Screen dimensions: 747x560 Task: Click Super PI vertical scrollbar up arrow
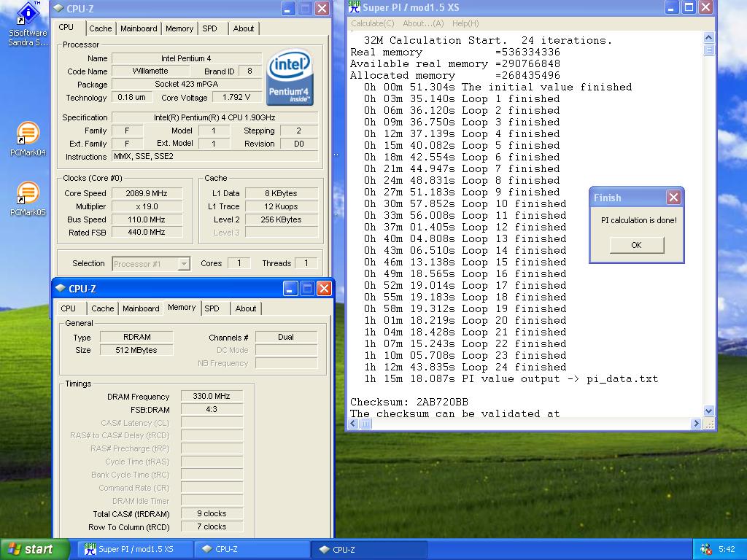(x=708, y=38)
